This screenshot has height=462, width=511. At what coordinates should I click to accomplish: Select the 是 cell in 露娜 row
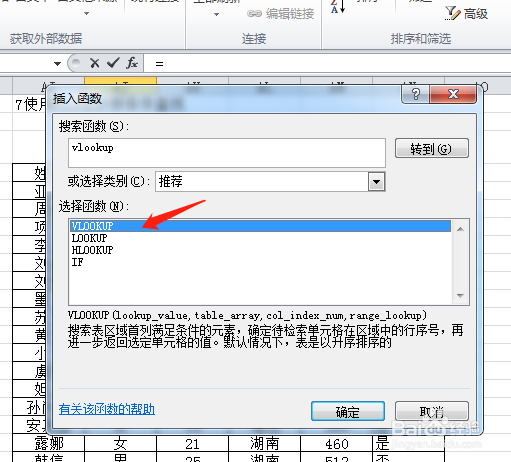click(408, 443)
